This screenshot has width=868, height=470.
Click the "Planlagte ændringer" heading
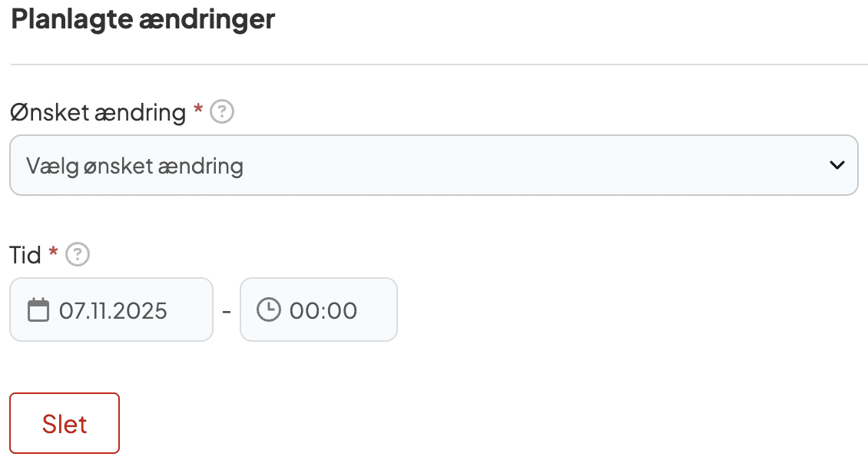pos(143,19)
